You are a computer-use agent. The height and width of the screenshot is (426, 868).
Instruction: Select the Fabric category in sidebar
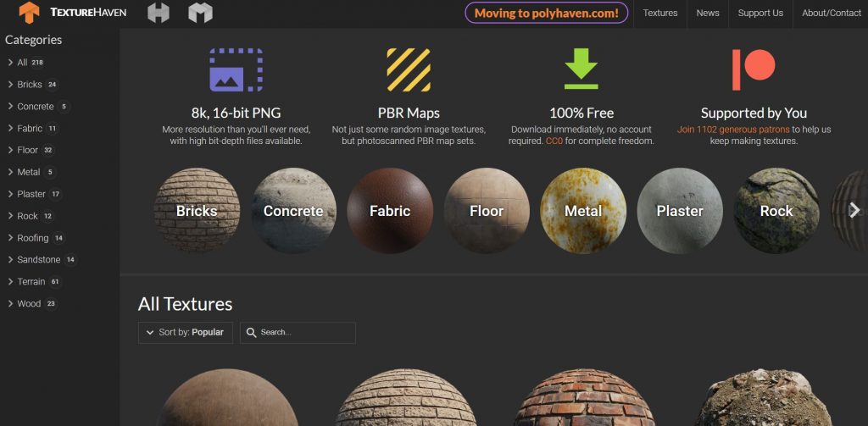33,129
